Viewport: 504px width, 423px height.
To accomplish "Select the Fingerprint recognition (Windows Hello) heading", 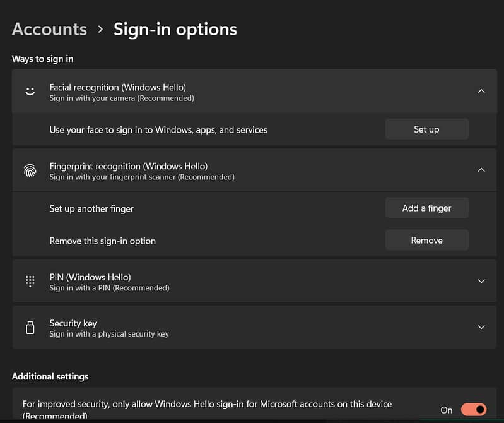I will [x=128, y=167].
